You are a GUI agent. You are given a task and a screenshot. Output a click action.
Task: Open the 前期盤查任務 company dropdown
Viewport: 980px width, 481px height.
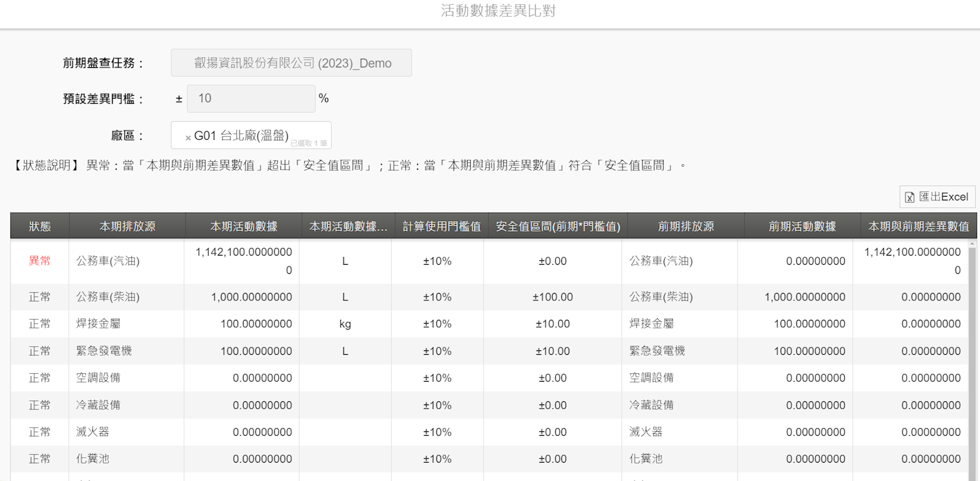click(291, 63)
